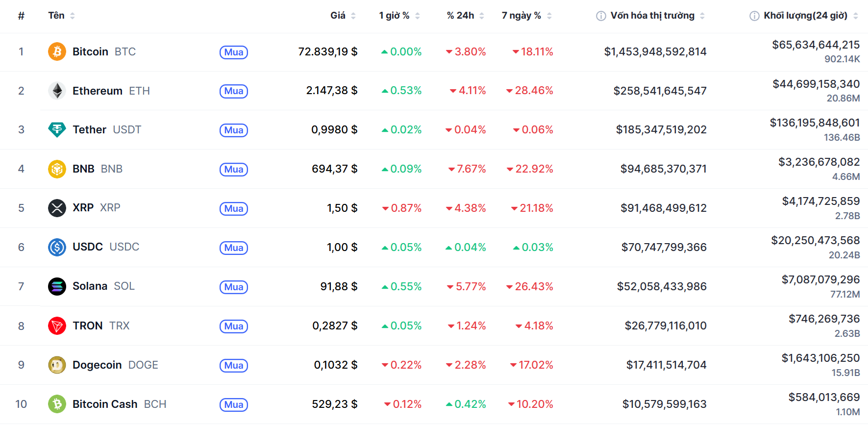Click the TRON logo icon
Viewport: 868px width, 426px height.
pyautogui.click(x=57, y=326)
